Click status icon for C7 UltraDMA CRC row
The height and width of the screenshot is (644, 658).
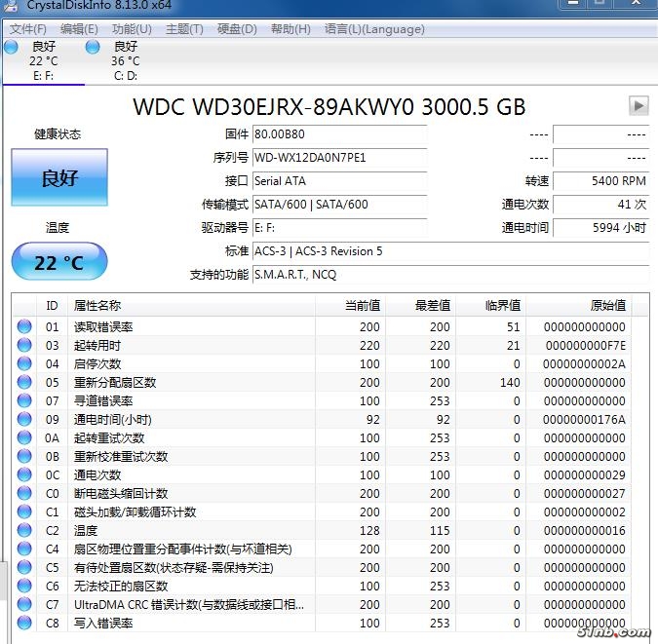[24, 604]
